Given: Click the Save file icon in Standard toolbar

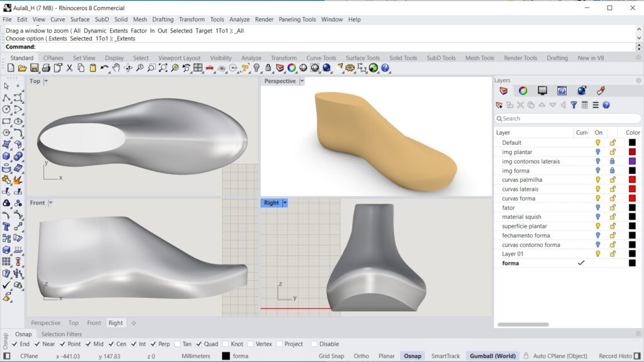Looking at the screenshot, I should (x=34, y=68).
